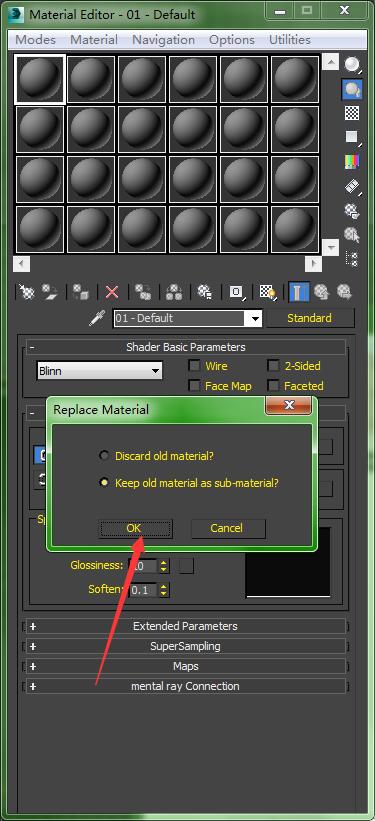Enable the Wire checkbox
The height and width of the screenshot is (821, 375).
point(194,365)
